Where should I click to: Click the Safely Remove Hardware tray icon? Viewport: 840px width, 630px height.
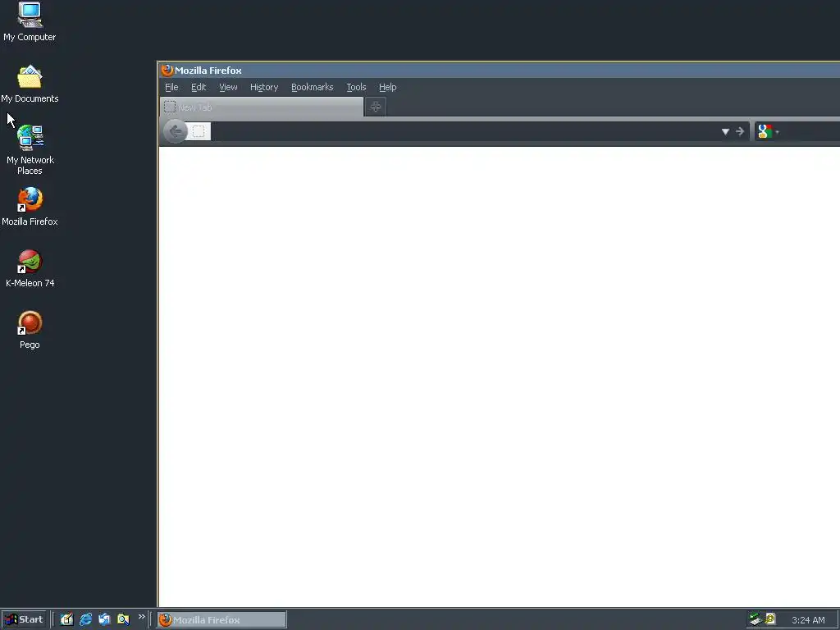[x=756, y=619]
